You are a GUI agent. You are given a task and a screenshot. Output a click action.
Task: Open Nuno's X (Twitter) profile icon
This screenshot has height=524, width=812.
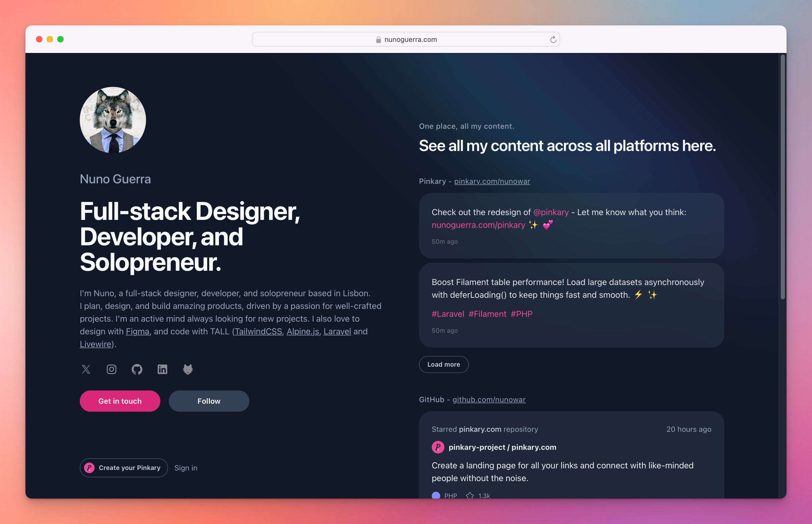tap(86, 369)
